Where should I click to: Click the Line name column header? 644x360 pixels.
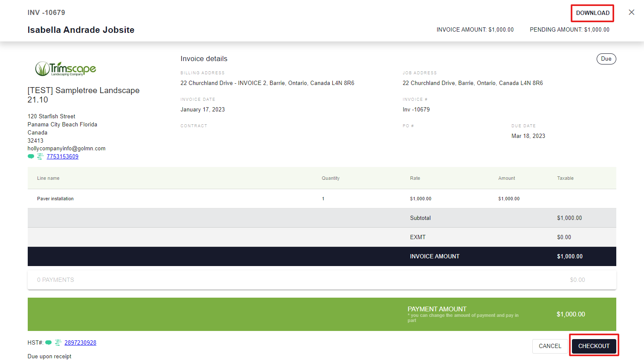(48, 178)
